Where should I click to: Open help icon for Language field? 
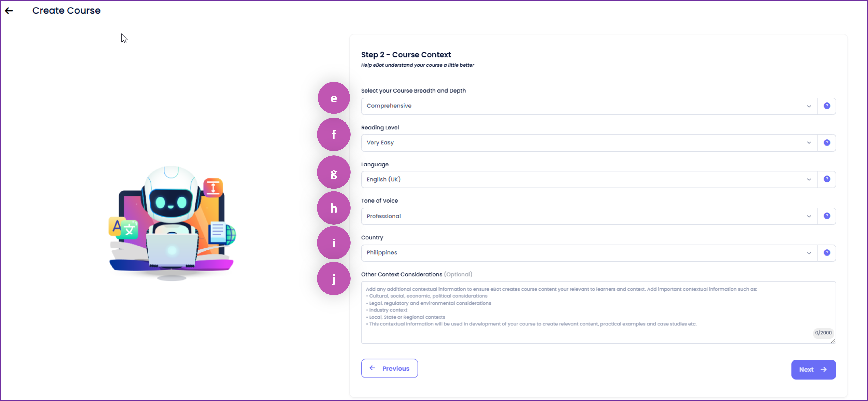point(827,179)
